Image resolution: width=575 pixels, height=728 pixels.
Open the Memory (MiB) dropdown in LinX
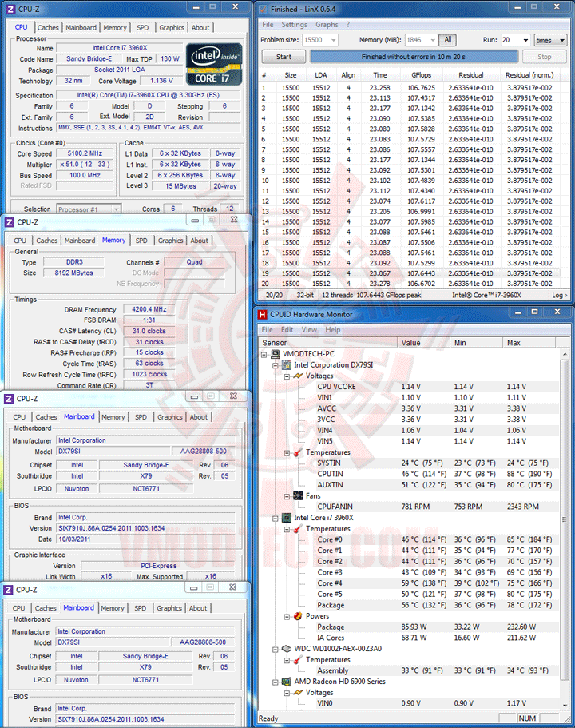pyautogui.click(x=433, y=41)
